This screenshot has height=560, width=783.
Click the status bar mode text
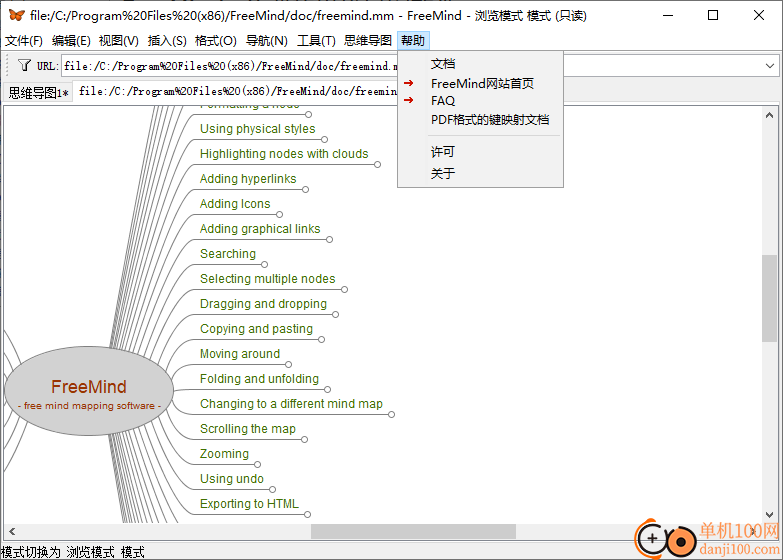pos(73,552)
